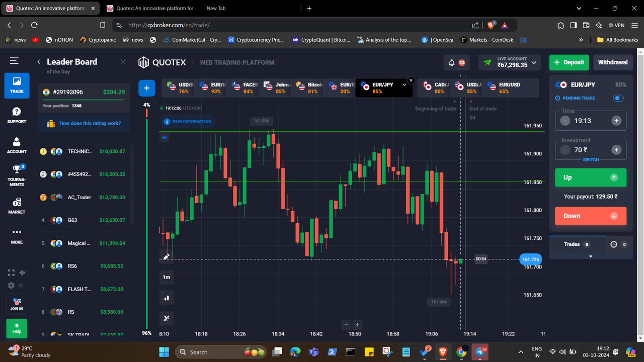
Task: Place a Down trade
Action: click(x=591, y=216)
